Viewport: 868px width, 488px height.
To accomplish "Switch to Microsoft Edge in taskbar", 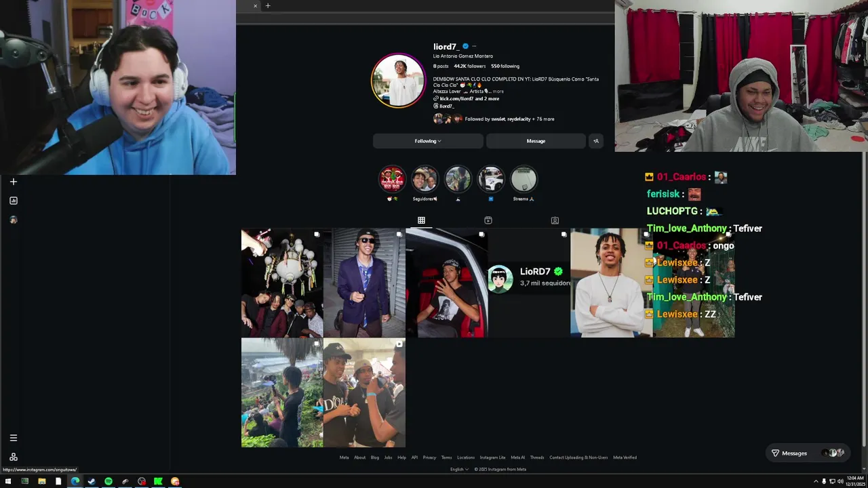I will (75, 482).
